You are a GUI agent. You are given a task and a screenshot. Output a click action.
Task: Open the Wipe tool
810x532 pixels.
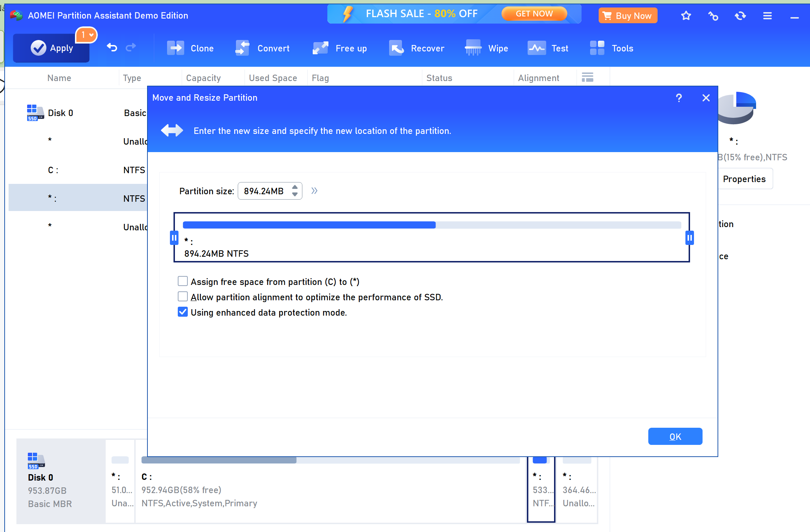click(487, 48)
